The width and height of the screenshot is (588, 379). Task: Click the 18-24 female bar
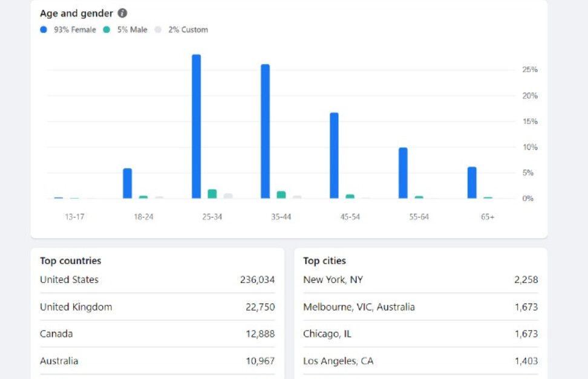pyautogui.click(x=127, y=184)
